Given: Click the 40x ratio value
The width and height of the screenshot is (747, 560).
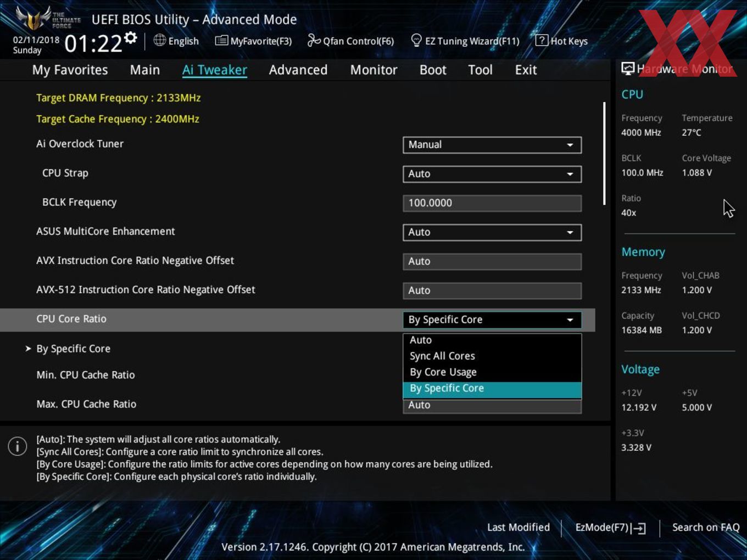Looking at the screenshot, I should (629, 212).
